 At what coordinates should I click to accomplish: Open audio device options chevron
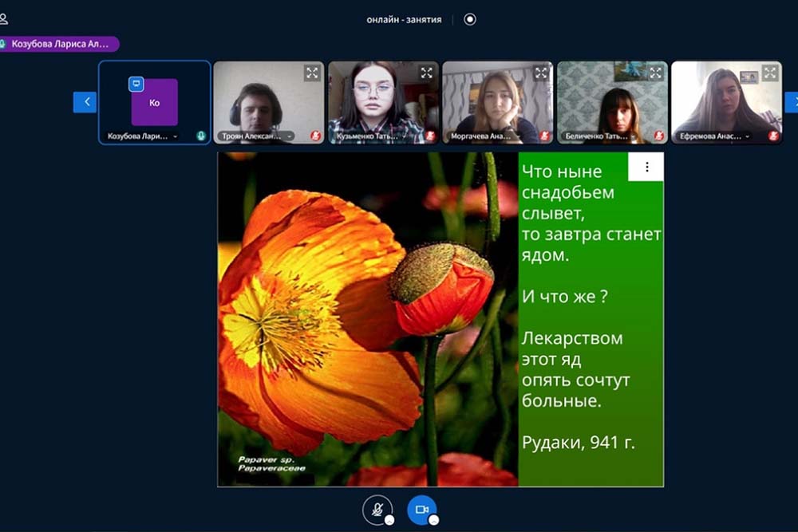[389, 520]
